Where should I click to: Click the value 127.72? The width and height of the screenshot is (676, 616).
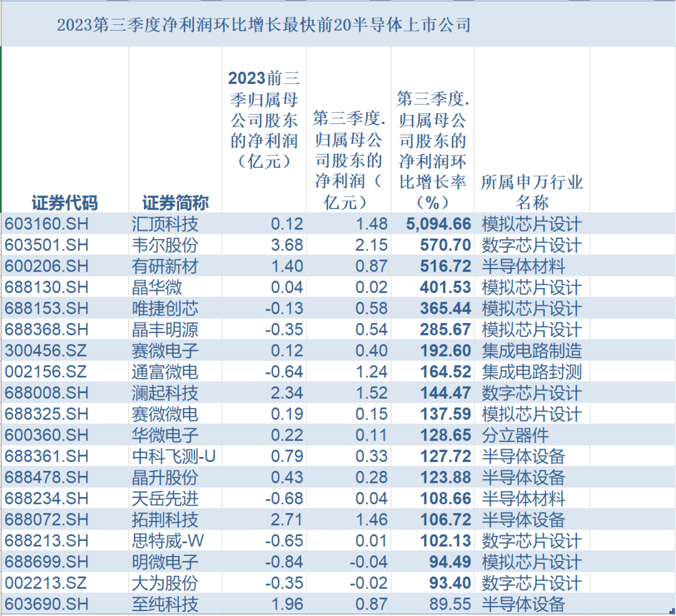coord(446,456)
